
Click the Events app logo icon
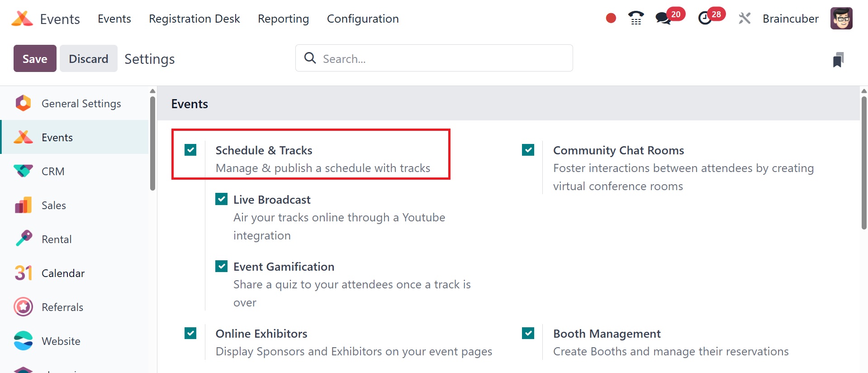pyautogui.click(x=22, y=19)
